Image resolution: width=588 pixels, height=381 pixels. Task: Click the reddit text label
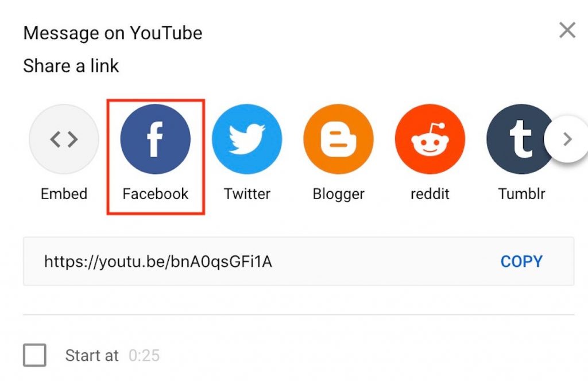(x=430, y=194)
